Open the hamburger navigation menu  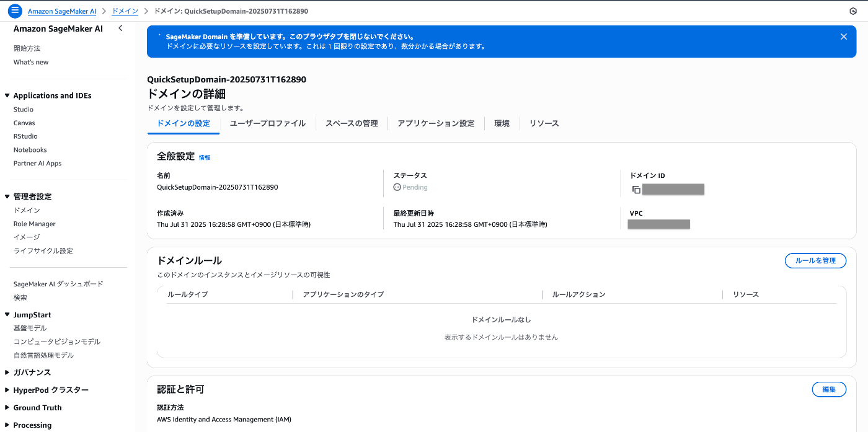point(15,11)
